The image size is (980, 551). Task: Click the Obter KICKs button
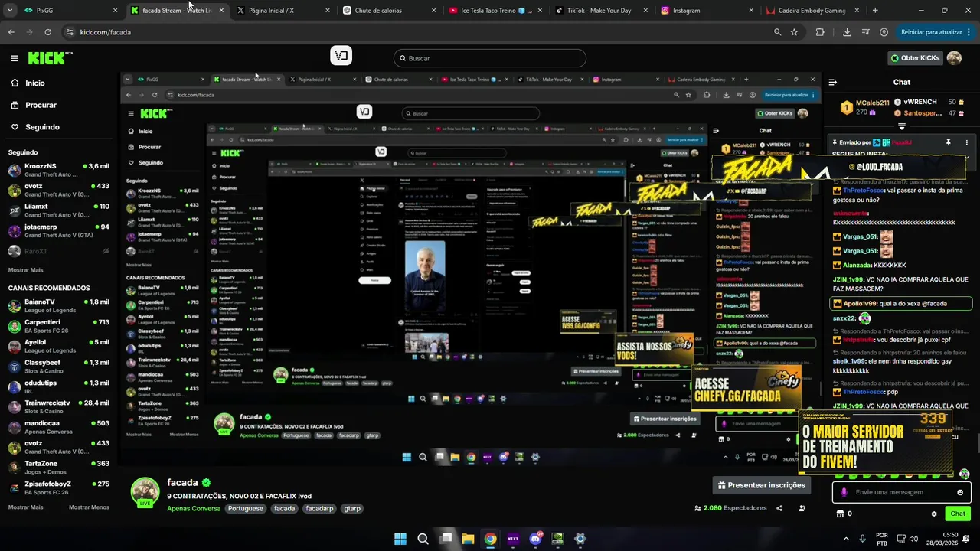914,58
